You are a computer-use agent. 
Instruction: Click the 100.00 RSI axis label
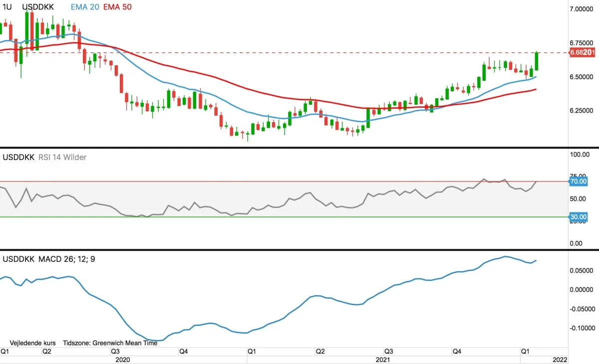(x=580, y=155)
